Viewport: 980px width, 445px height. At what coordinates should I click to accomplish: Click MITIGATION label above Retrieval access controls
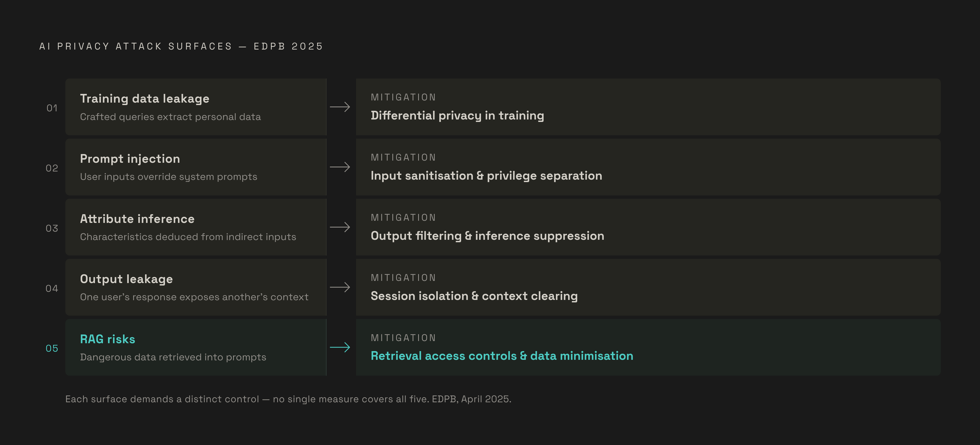click(x=403, y=338)
